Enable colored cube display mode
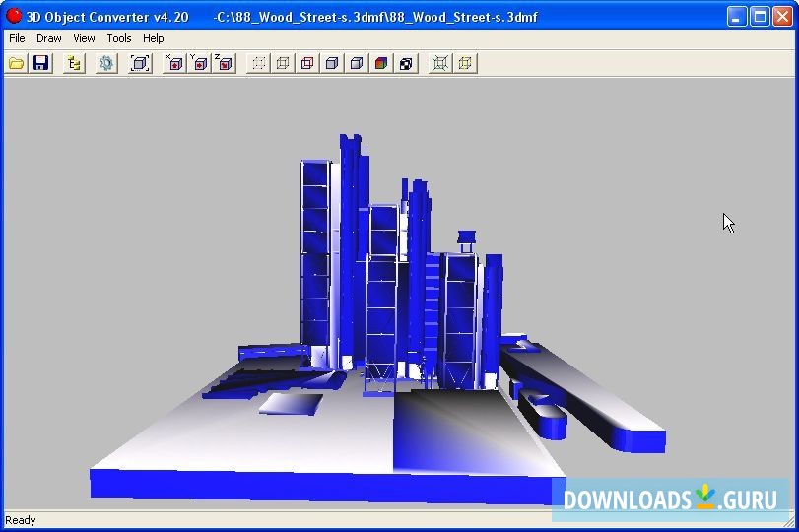This screenshot has width=799, height=532. pos(381,63)
